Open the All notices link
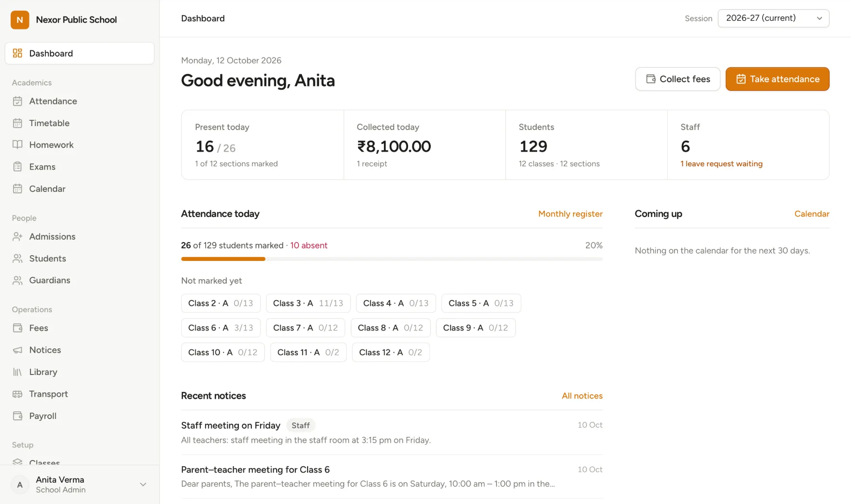The height and width of the screenshot is (504, 851). [x=582, y=396]
